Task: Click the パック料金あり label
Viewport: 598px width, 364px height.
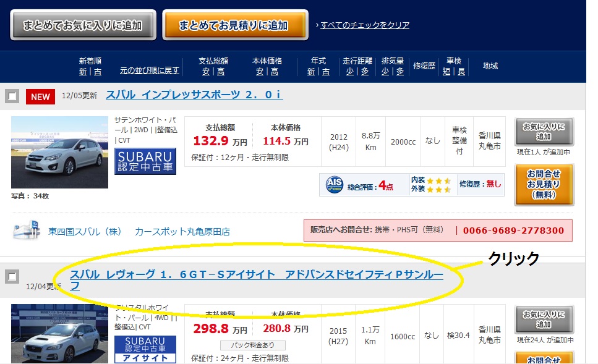Action: tap(252, 345)
